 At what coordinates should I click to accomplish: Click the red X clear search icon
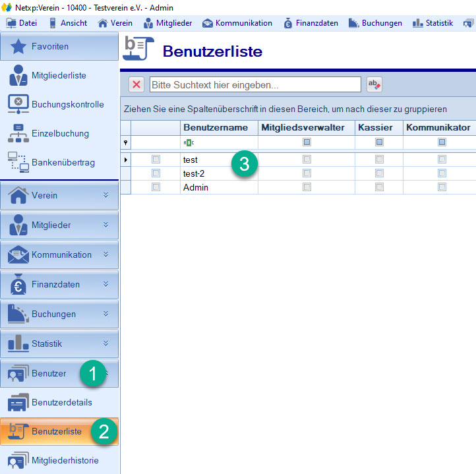(x=136, y=84)
